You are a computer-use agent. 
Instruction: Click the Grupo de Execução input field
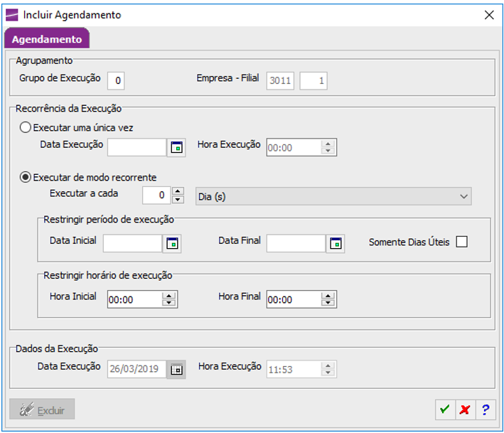pos(116,80)
